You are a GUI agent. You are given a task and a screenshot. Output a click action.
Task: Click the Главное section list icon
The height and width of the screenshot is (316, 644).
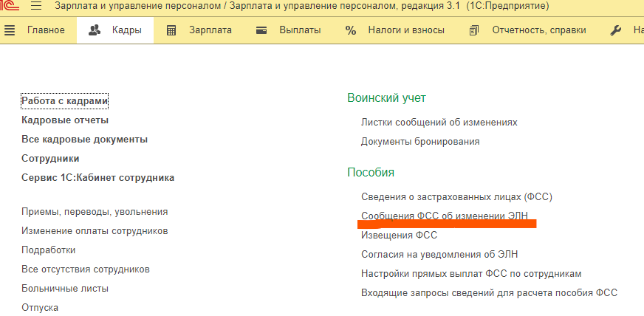[10, 30]
